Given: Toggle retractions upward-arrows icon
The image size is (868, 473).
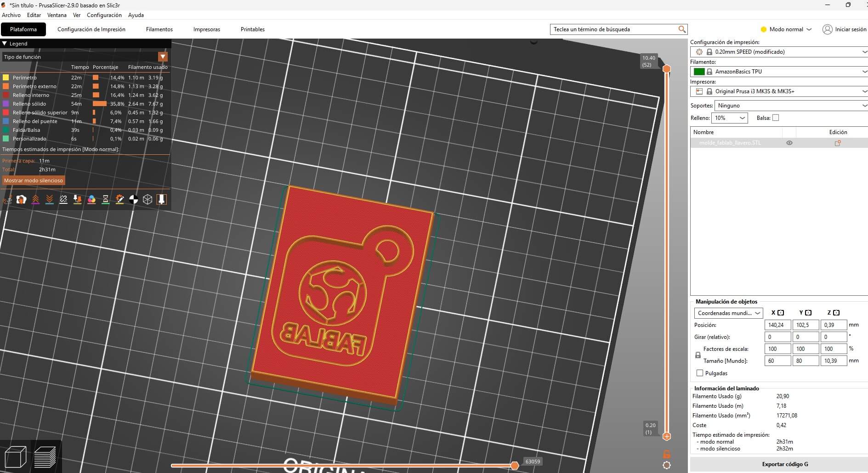Looking at the screenshot, I should tap(35, 199).
